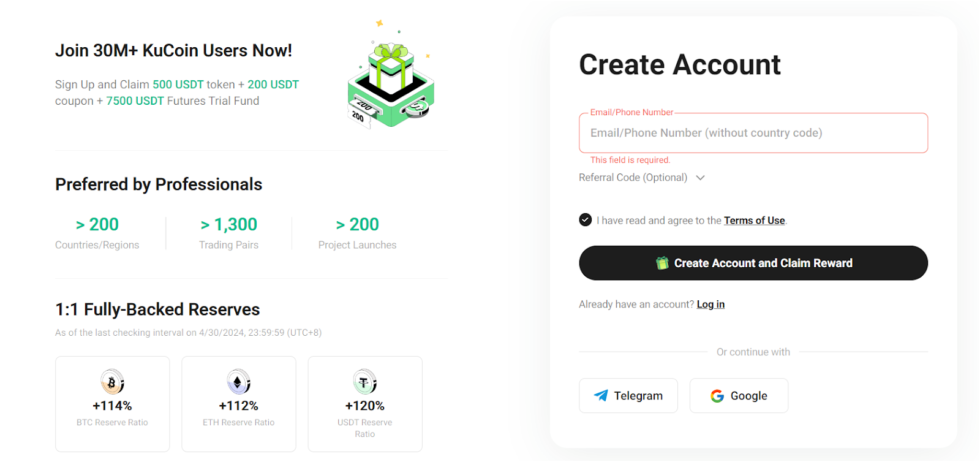Continue with the Google button
980x462 pixels.
click(x=739, y=396)
